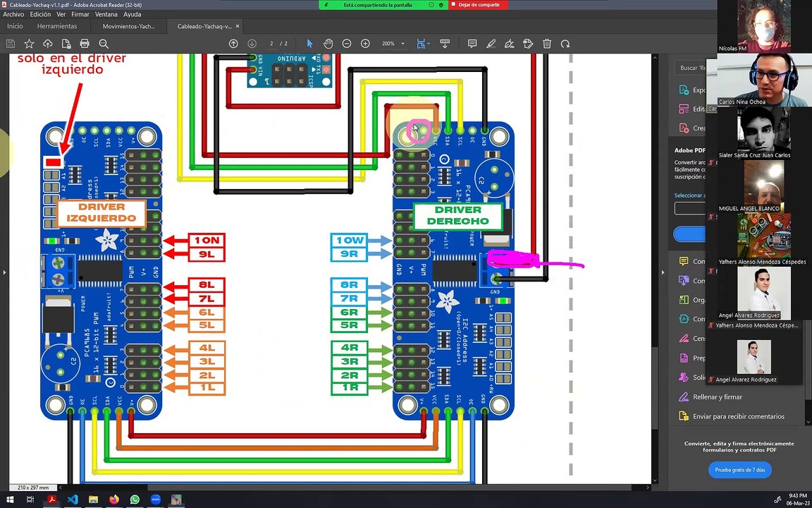Click the page number field showing 2
812x508 pixels.
pos(271,44)
